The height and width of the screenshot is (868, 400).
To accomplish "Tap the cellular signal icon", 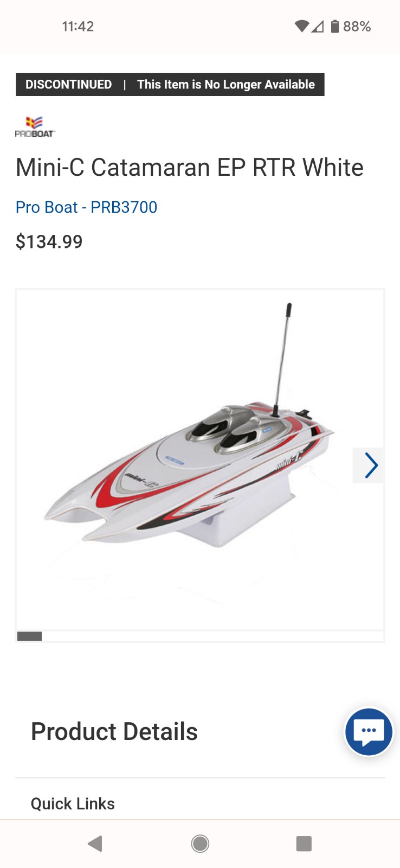I will [318, 26].
